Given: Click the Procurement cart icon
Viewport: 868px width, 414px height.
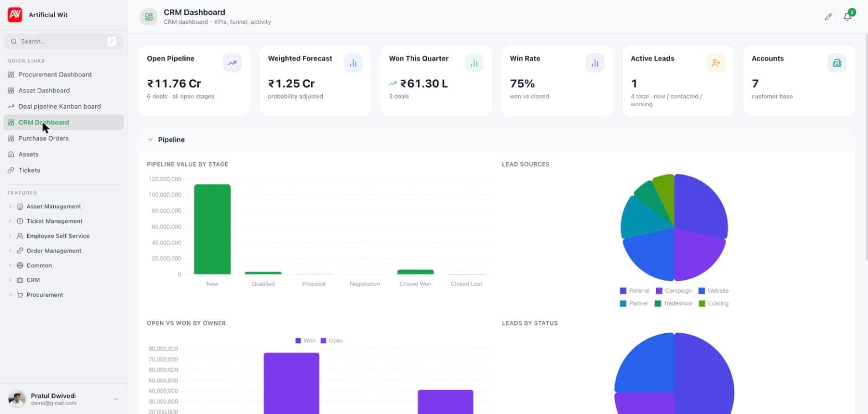Looking at the screenshot, I should pyautogui.click(x=20, y=295).
